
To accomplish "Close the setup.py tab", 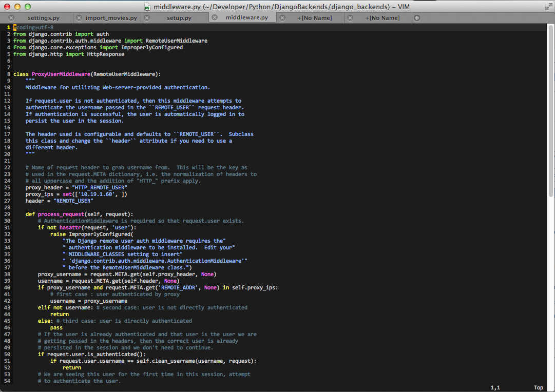I will pyautogui.click(x=147, y=18).
